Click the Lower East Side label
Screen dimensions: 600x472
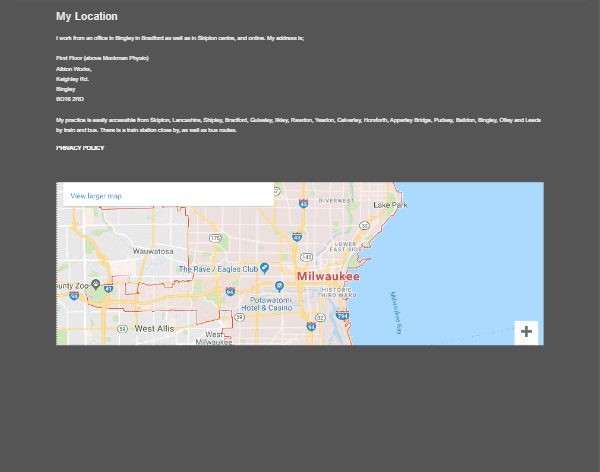coord(345,247)
